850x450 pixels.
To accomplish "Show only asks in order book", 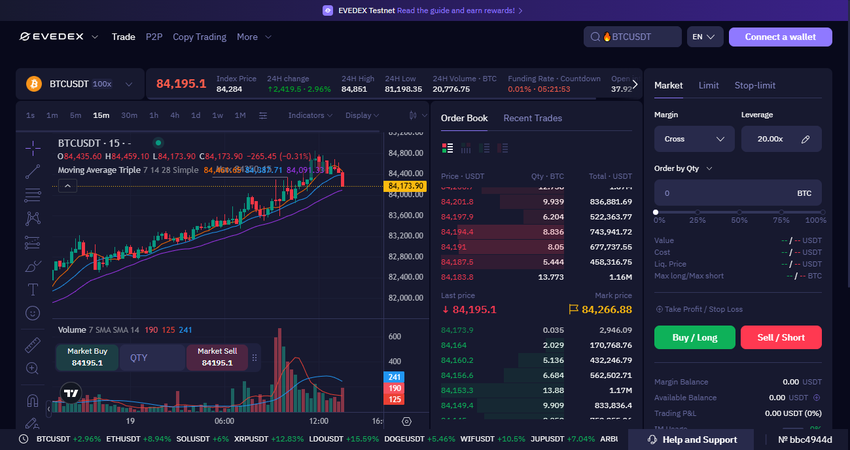I will pyautogui.click(x=503, y=148).
